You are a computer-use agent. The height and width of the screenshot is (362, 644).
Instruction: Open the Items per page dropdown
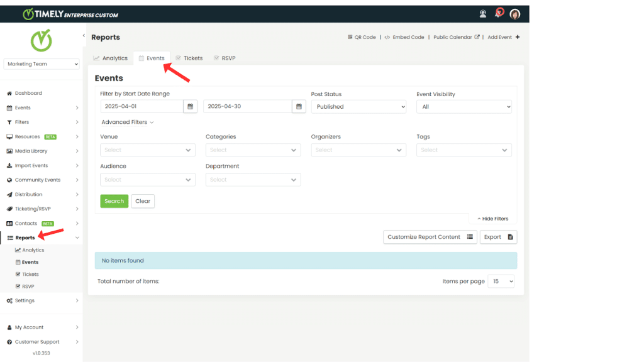tap(501, 281)
